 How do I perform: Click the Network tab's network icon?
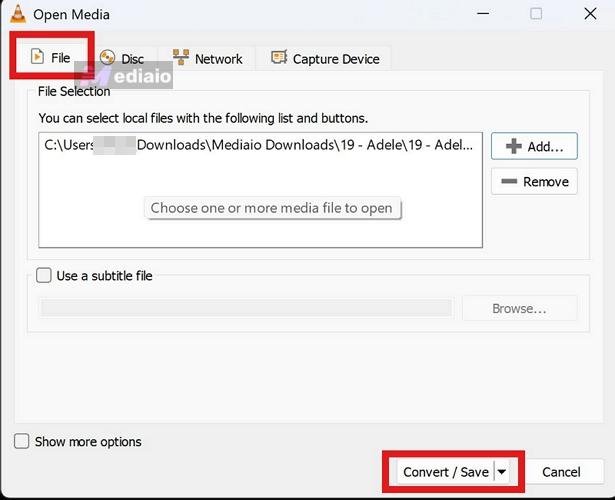point(181,58)
